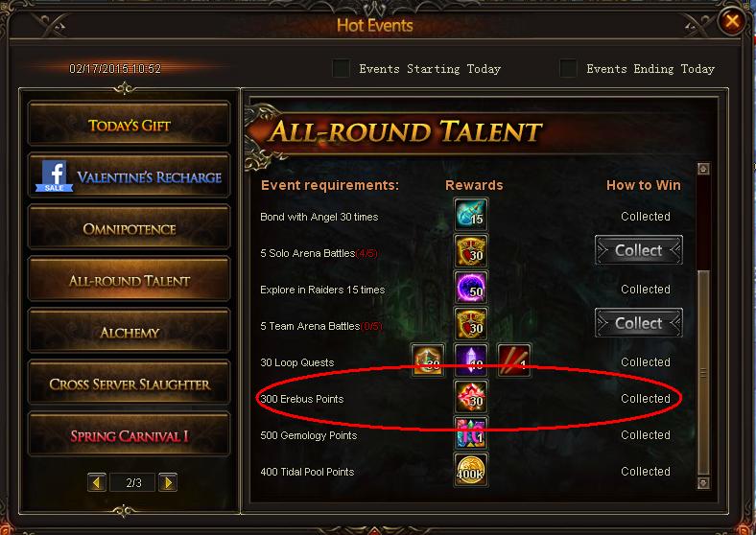Click the purple Raiders reward orb icon

(x=470, y=288)
